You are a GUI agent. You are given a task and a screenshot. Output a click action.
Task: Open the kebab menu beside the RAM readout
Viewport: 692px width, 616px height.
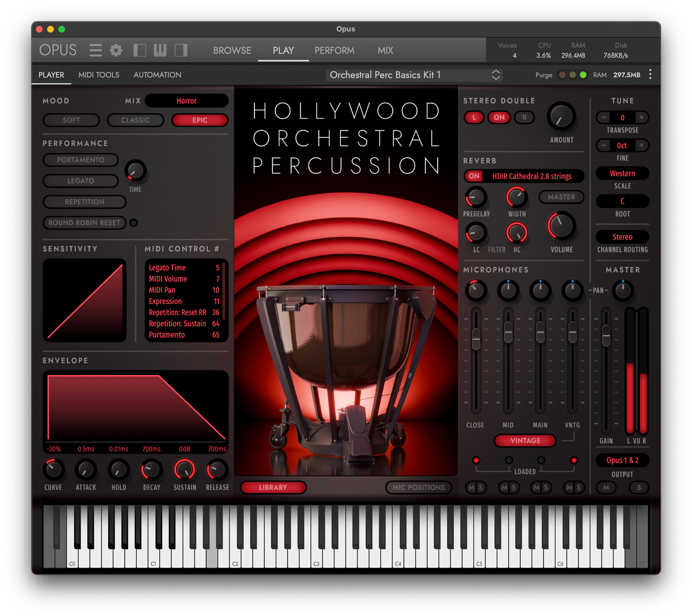pyautogui.click(x=651, y=74)
